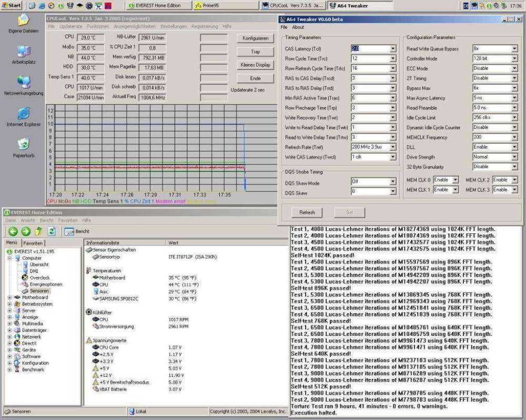This screenshot has height=420, width=526.
Task: Open the Row Cycle Time (Trc) dropdown
Action: pos(393,58)
